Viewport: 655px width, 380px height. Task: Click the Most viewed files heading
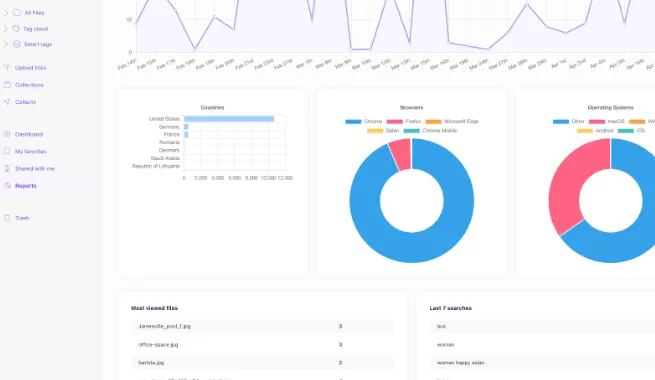(x=155, y=308)
